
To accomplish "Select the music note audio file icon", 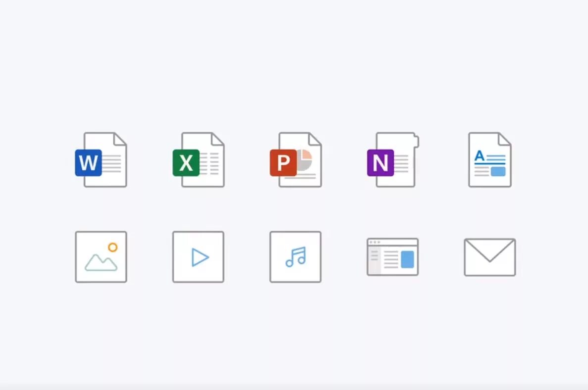I will [296, 257].
